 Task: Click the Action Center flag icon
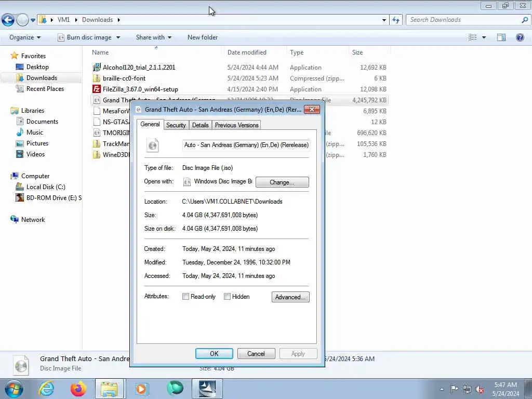(454, 389)
